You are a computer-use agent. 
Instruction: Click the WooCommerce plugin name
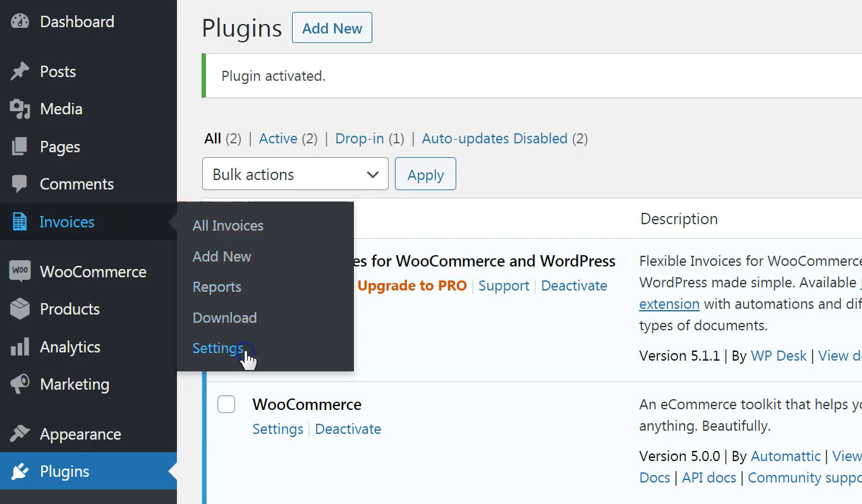(x=307, y=404)
